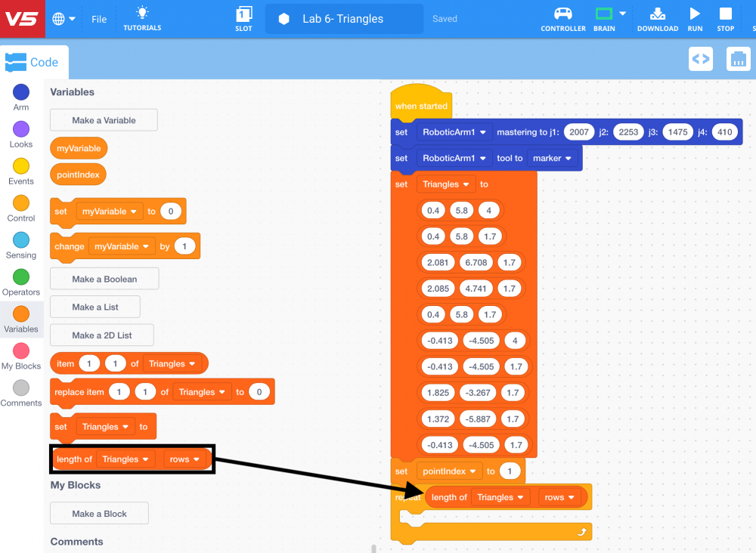Open the Slot 1 selector icon
The image size is (756, 553).
point(244,14)
